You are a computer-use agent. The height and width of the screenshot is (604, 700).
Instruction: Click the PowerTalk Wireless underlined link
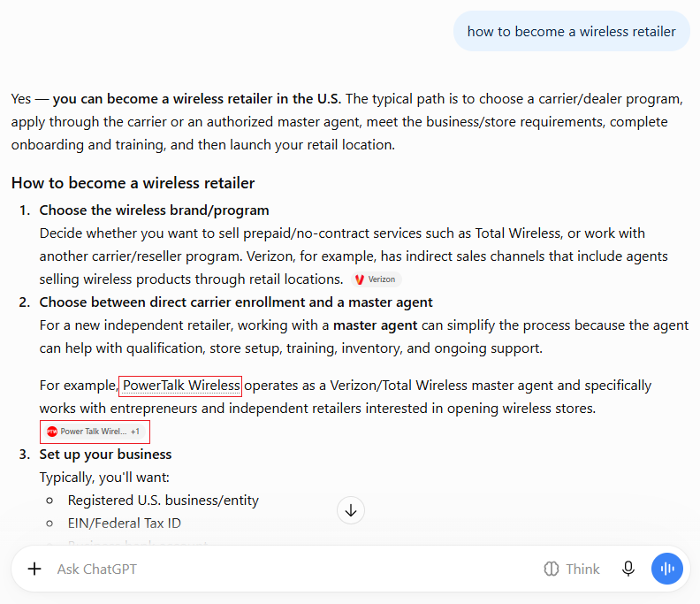point(181,385)
